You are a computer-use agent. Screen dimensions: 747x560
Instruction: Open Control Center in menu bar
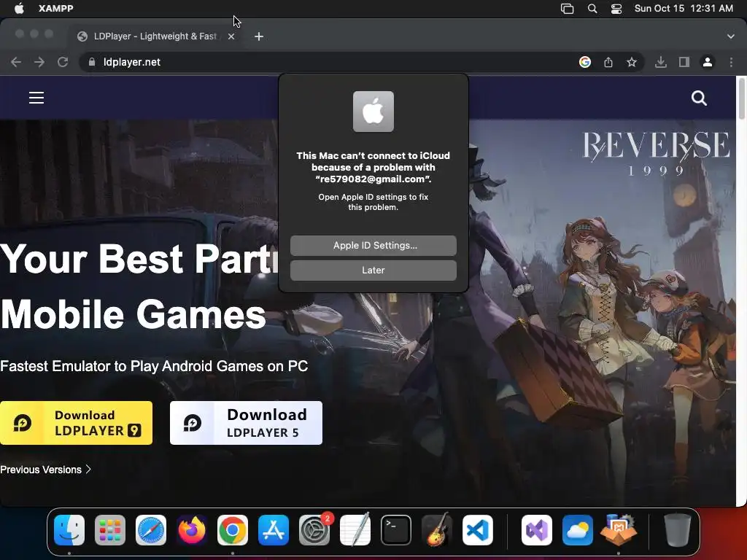[616, 9]
